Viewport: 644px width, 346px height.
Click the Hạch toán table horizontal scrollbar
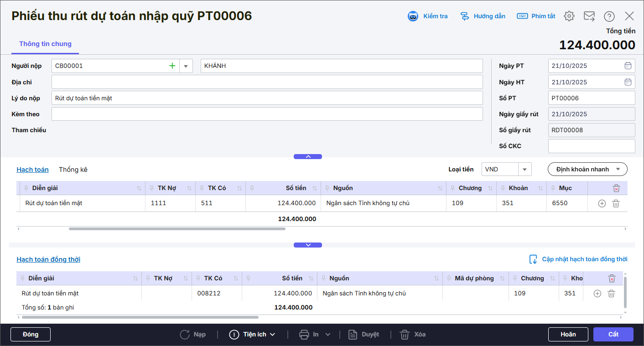pos(177,229)
